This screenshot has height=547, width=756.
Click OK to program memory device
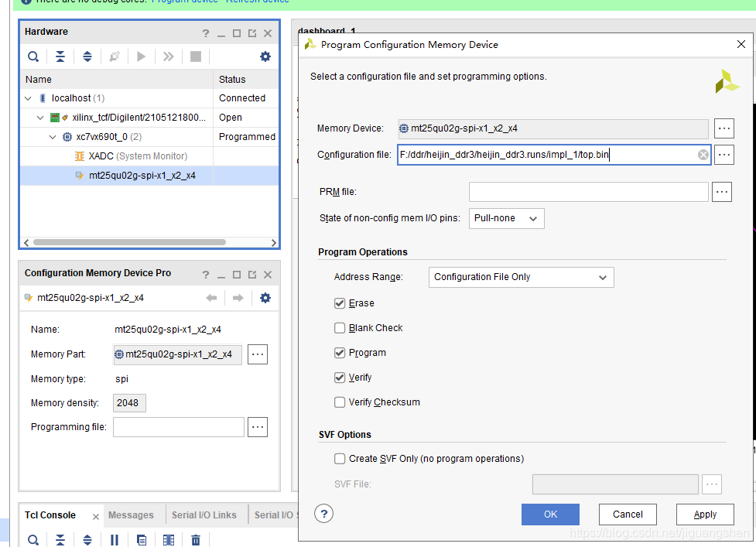(550, 515)
